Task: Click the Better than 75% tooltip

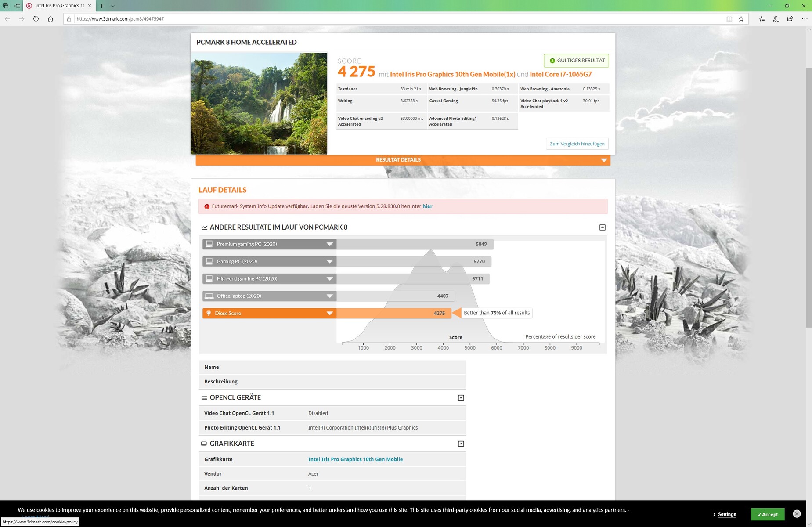Action: (x=497, y=313)
